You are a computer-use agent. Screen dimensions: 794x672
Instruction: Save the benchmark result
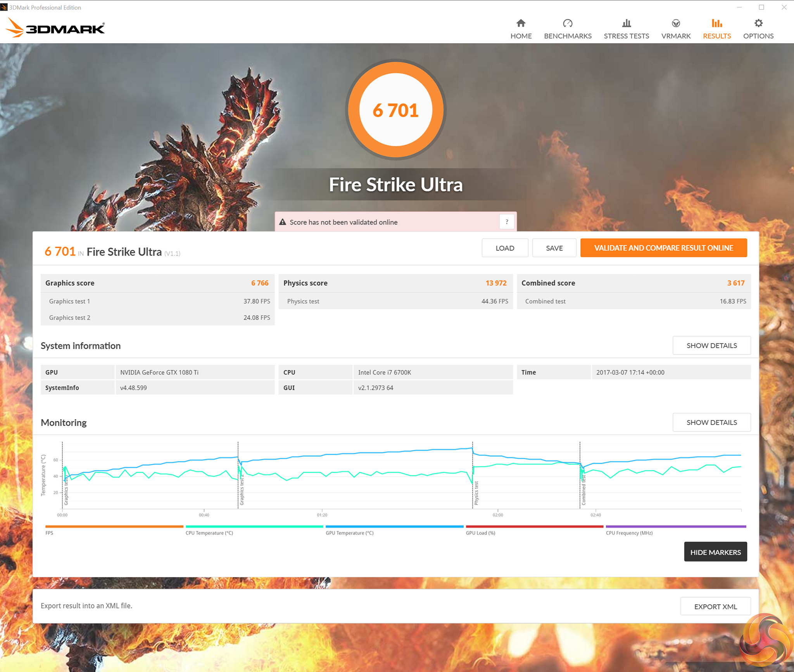pyautogui.click(x=554, y=248)
